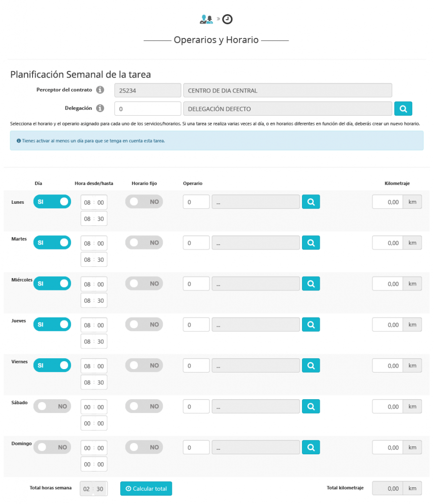434x504 pixels.
Task: Click the Calcular total button
Action: [146, 489]
